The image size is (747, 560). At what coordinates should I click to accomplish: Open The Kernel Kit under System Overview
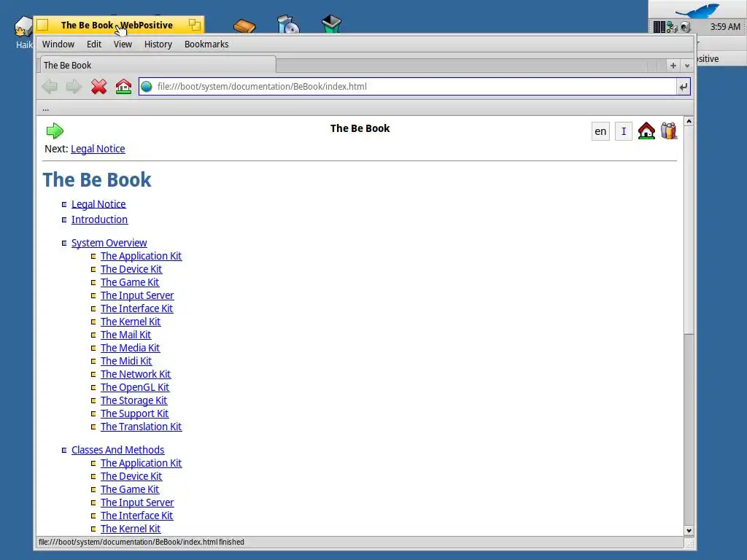[131, 322]
